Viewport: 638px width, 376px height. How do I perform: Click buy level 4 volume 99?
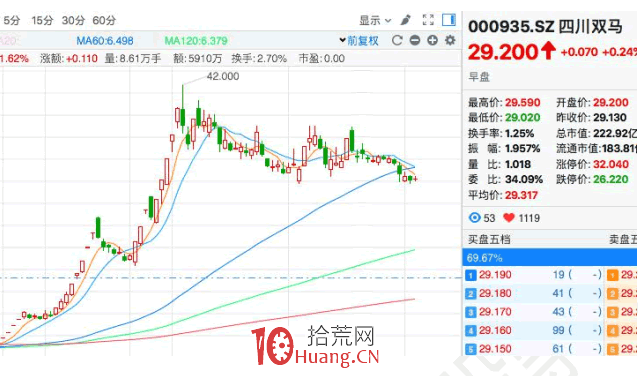point(559,330)
